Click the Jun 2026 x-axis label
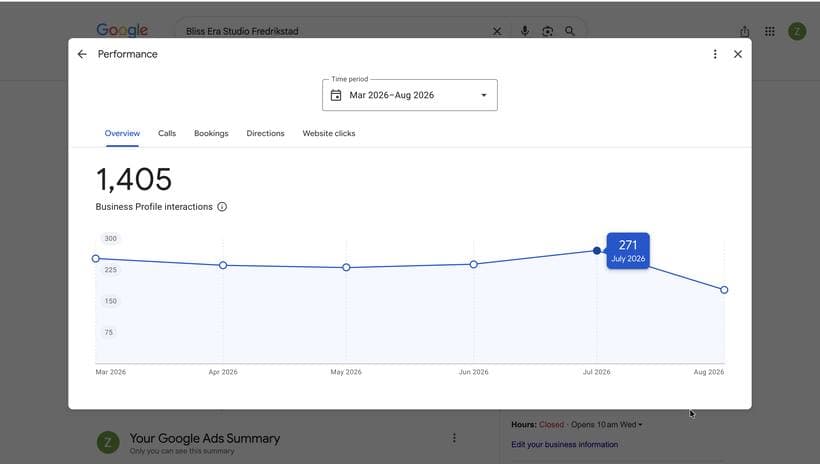Screen dimensions: 820x464 pyautogui.click(x=473, y=372)
